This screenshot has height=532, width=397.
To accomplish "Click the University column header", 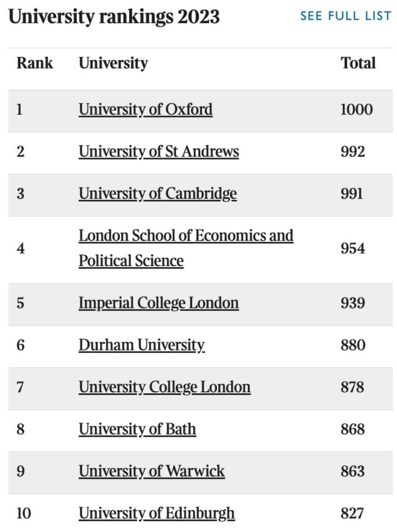I will [113, 63].
